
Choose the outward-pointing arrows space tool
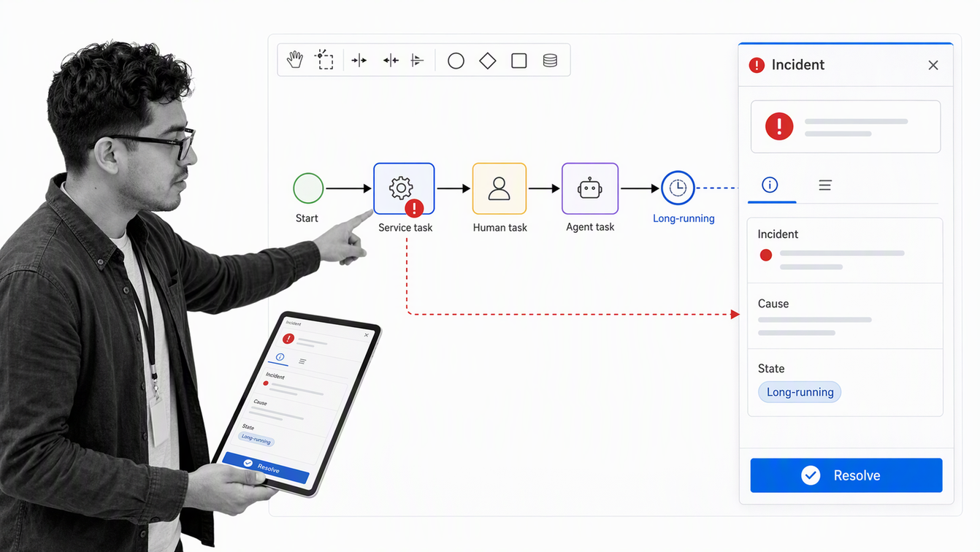click(391, 61)
